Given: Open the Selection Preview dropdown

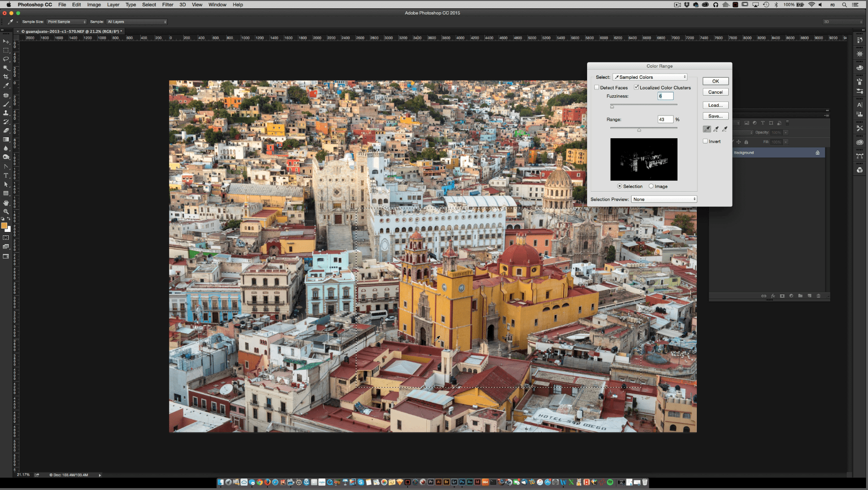Looking at the screenshot, I should pyautogui.click(x=664, y=199).
